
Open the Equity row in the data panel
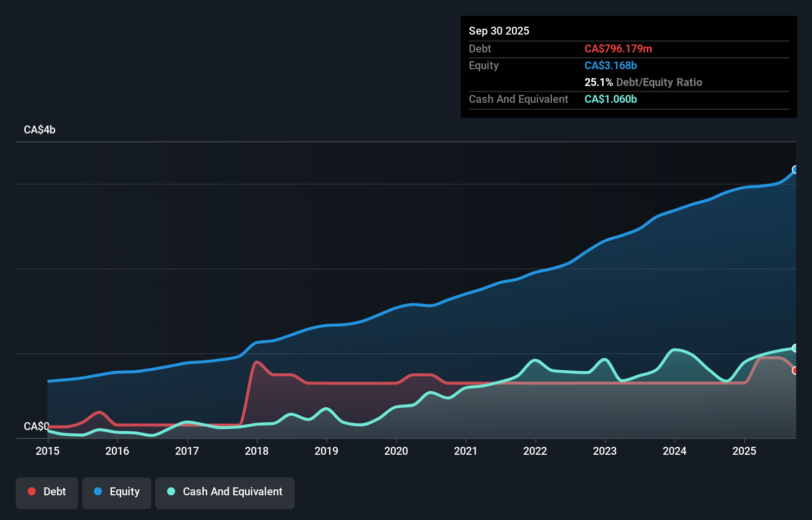coord(484,65)
